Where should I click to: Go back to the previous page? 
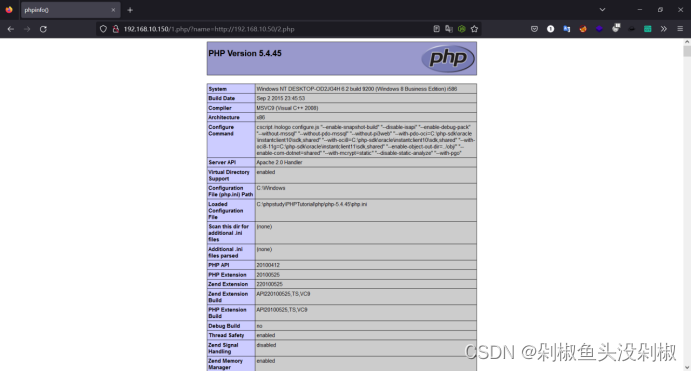[11, 29]
